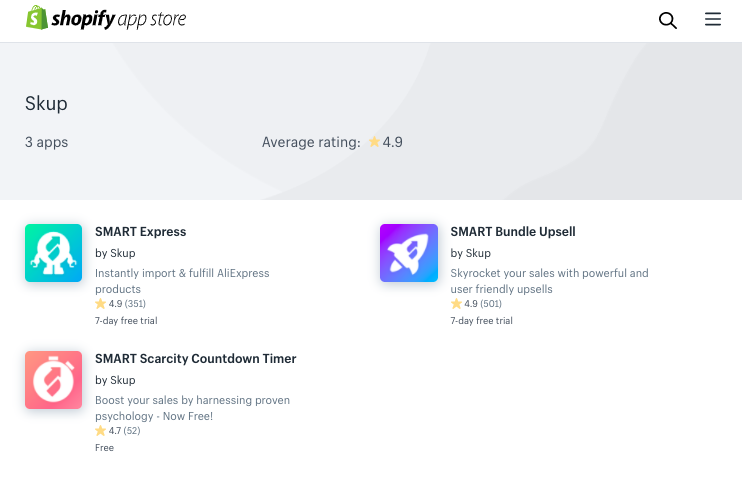Click the star beside SMART Express rating
The width and height of the screenshot is (742, 500).
(x=100, y=303)
